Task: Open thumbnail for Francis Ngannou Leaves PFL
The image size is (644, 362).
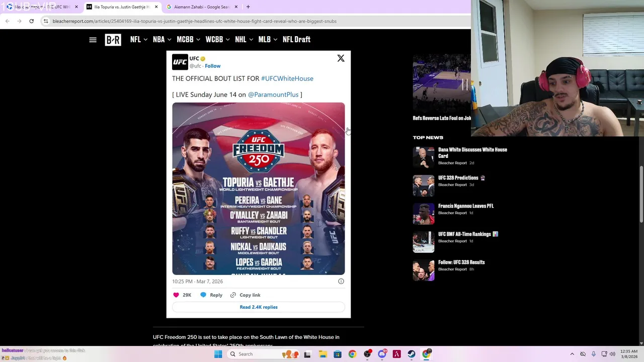Action: [x=424, y=214]
